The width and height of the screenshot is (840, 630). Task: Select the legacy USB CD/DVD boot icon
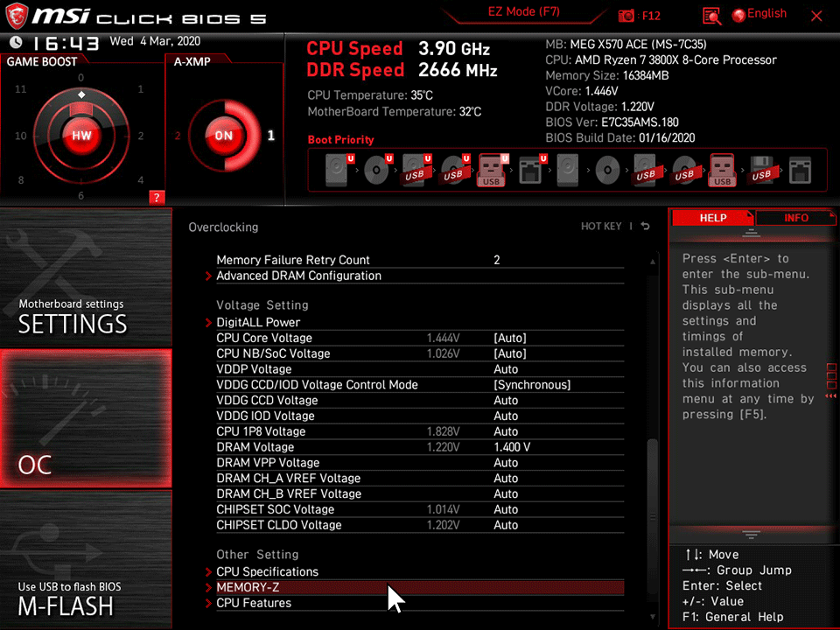click(684, 170)
